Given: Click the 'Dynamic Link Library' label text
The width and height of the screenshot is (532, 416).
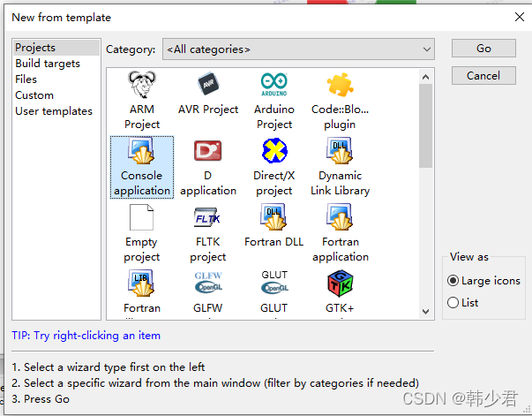Looking at the screenshot, I should tap(340, 183).
